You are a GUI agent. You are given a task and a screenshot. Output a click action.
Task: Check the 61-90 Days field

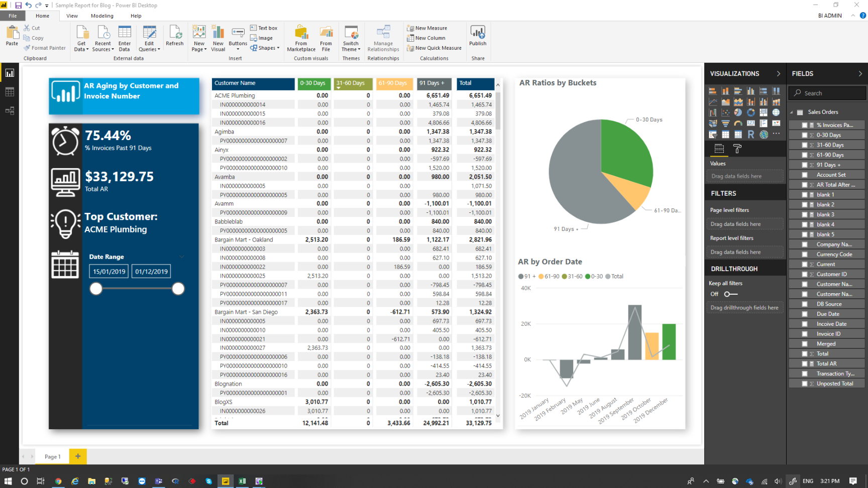click(805, 155)
